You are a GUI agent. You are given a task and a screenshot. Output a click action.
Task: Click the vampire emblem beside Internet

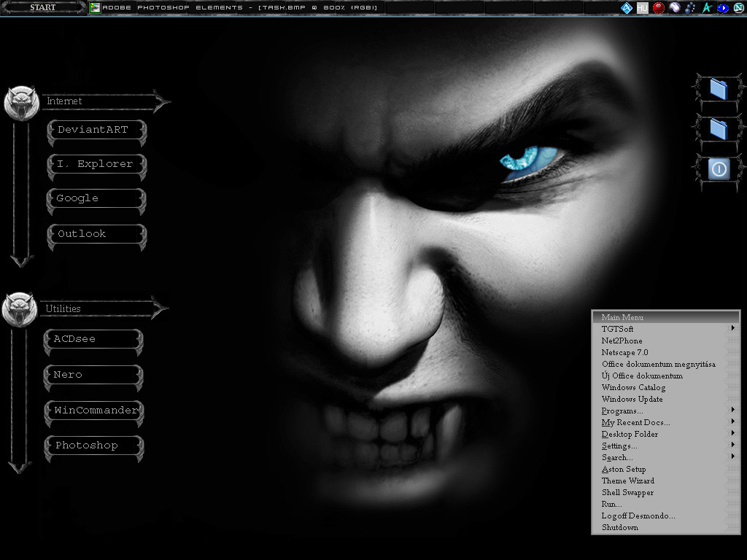point(21,103)
